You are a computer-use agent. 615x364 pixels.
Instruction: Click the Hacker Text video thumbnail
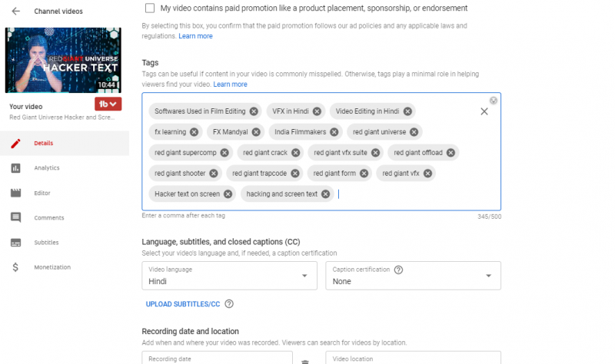tap(64, 60)
